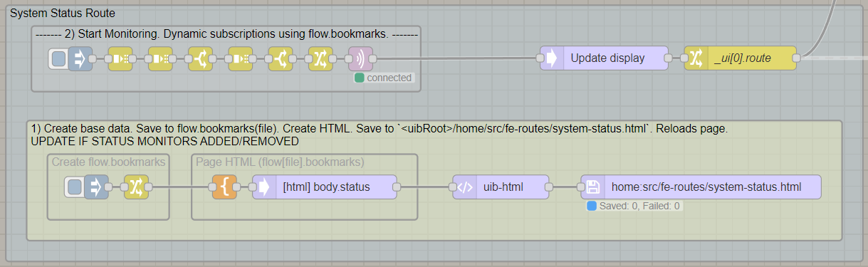The image size is (868, 267).
Task: Click the output port of the uib-html node
Action: (549, 187)
